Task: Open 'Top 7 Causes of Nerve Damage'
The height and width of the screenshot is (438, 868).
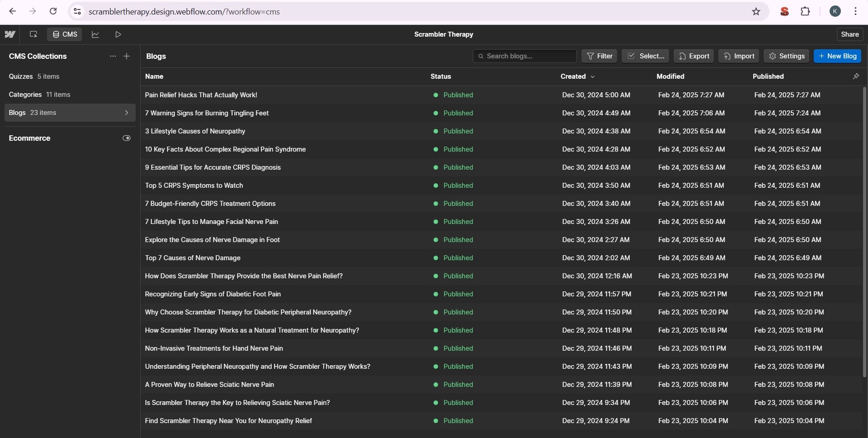Action: pyautogui.click(x=193, y=258)
